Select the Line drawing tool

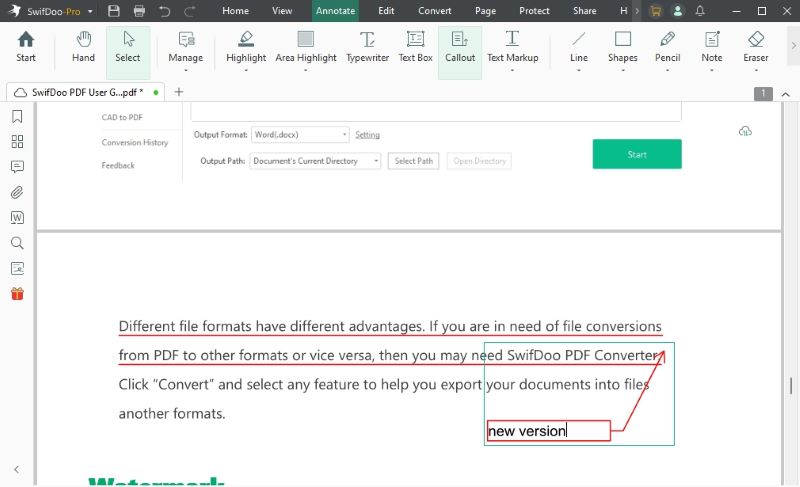pyautogui.click(x=579, y=47)
